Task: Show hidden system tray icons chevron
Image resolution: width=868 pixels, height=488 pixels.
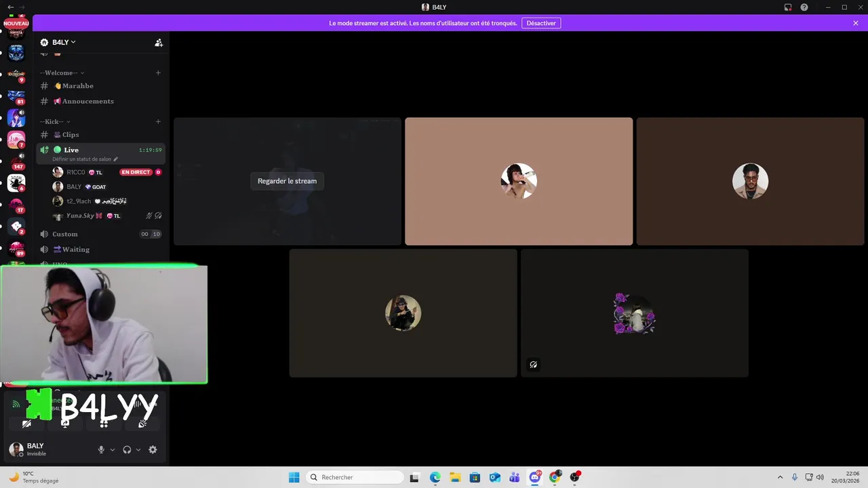Action: click(x=780, y=477)
